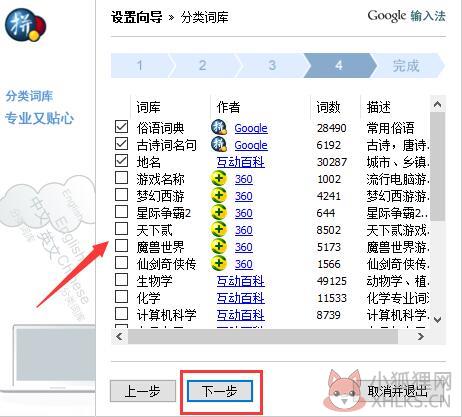Check the 仙剑奇侠传 dictionary box

pyautogui.click(x=121, y=263)
